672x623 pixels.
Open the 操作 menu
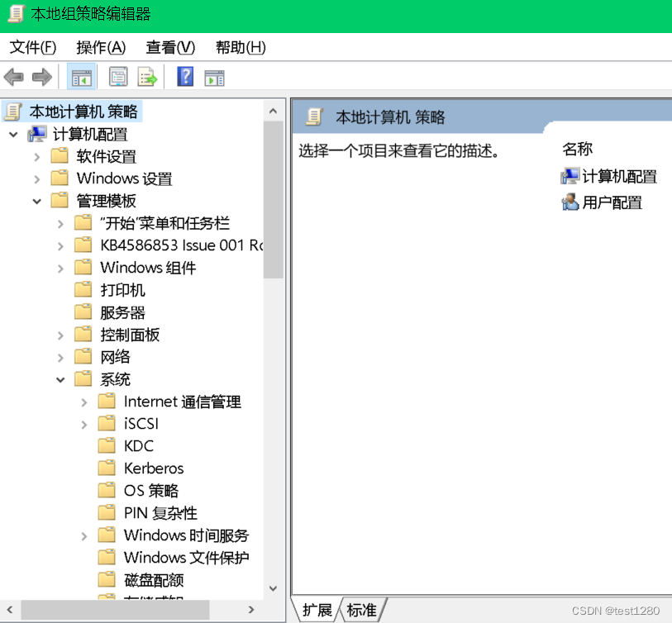pos(100,47)
